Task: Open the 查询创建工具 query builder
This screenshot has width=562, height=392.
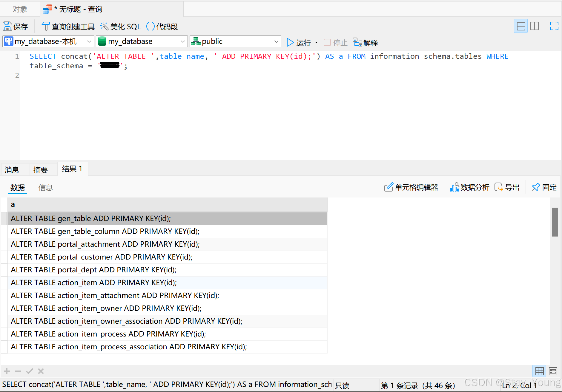Action: point(68,26)
